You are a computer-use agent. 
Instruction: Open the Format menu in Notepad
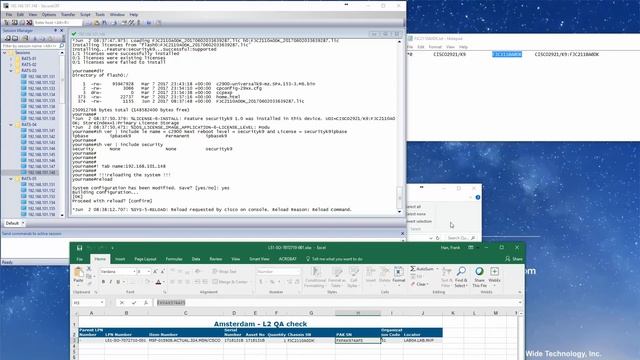(435, 47)
